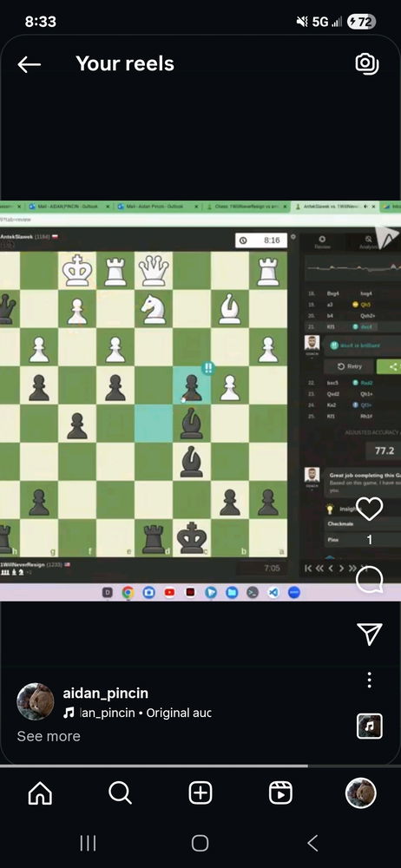Click the Qh5 move in the move list

pyautogui.click(x=365, y=305)
